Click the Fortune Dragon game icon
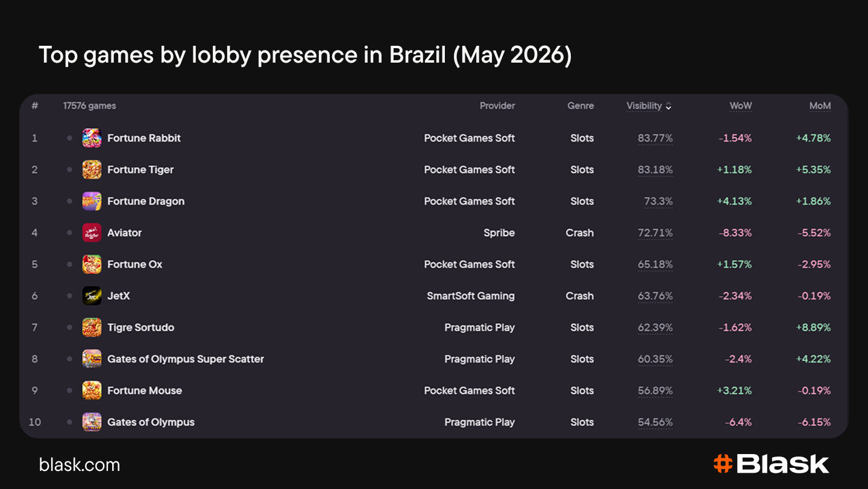Viewport: 868px width, 489px height. point(92,201)
